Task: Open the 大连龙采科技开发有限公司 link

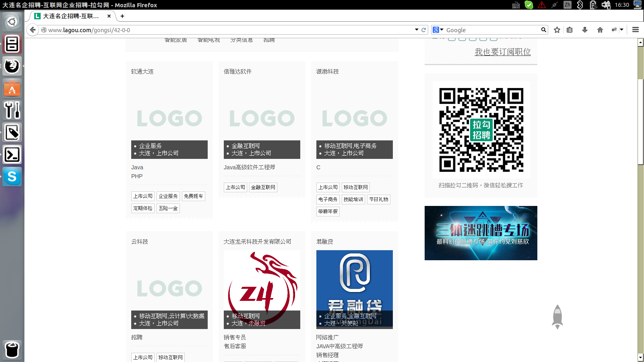Action: [258, 242]
